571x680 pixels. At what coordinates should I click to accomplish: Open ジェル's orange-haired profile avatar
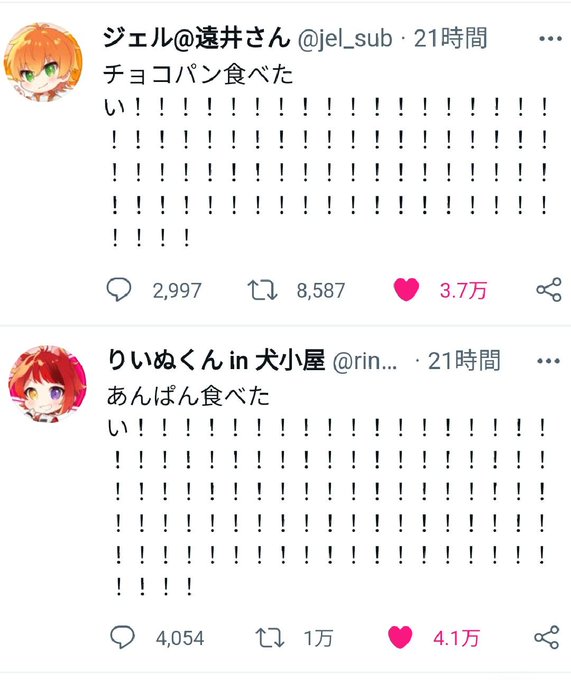point(43,62)
